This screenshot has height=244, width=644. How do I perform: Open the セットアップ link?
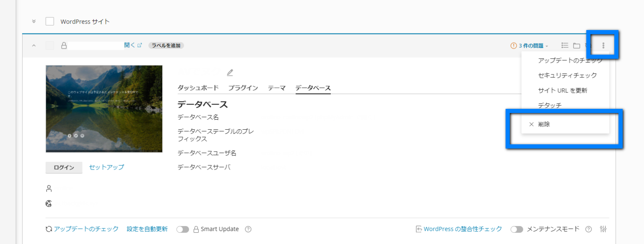107,167
